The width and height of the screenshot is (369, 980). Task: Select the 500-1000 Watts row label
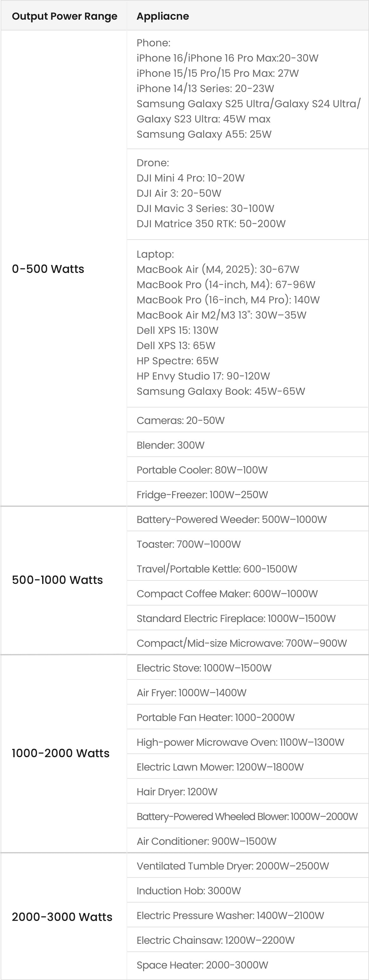(57, 580)
